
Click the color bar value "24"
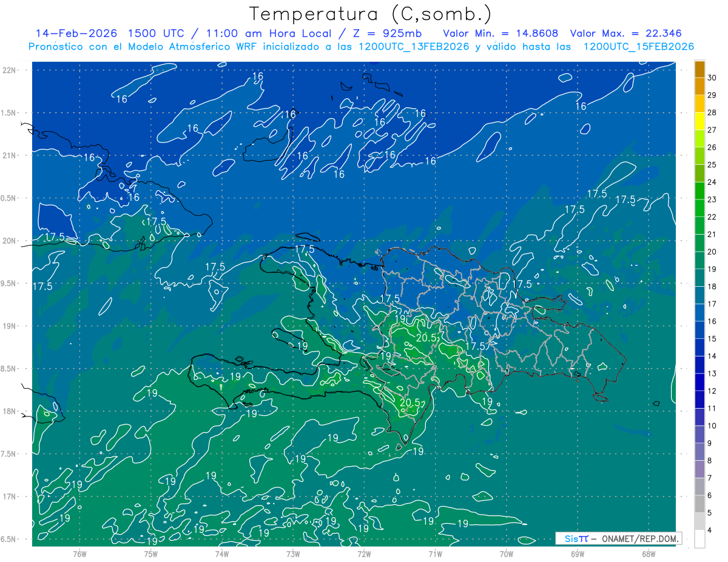coord(713,182)
